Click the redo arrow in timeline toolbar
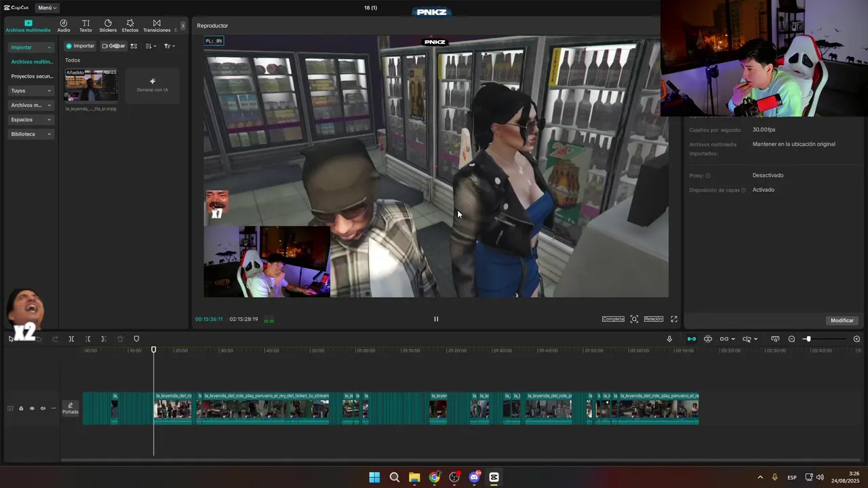 click(x=55, y=339)
